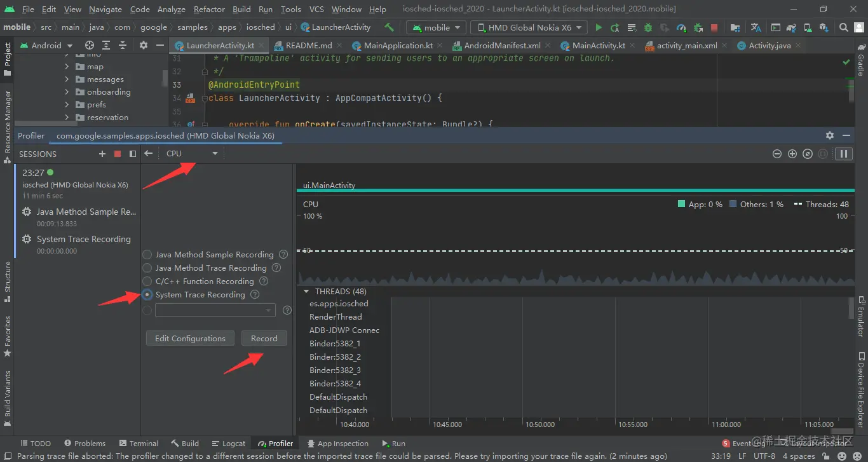868x462 pixels.
Task: Click Attach Debugger to Android Process icon
Action: [x=698, y=27]
